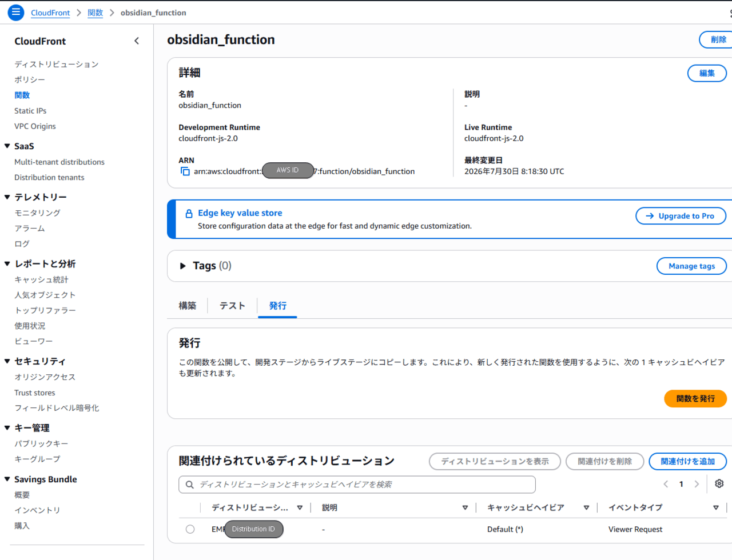The image size is (732, 560).
Task: Go to next page of distributions
Action: [x=697, y=484]
